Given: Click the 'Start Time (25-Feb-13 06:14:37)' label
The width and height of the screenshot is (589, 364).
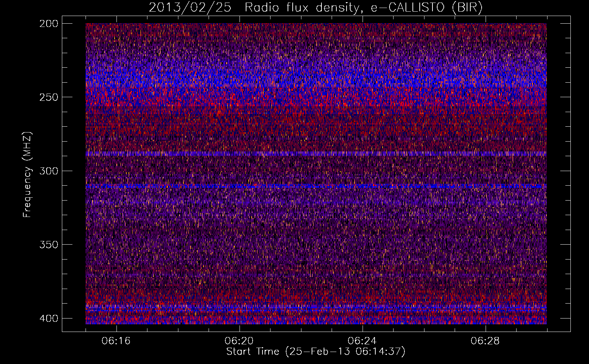Looking at the screenshot, I should click(x=316, y=352).
